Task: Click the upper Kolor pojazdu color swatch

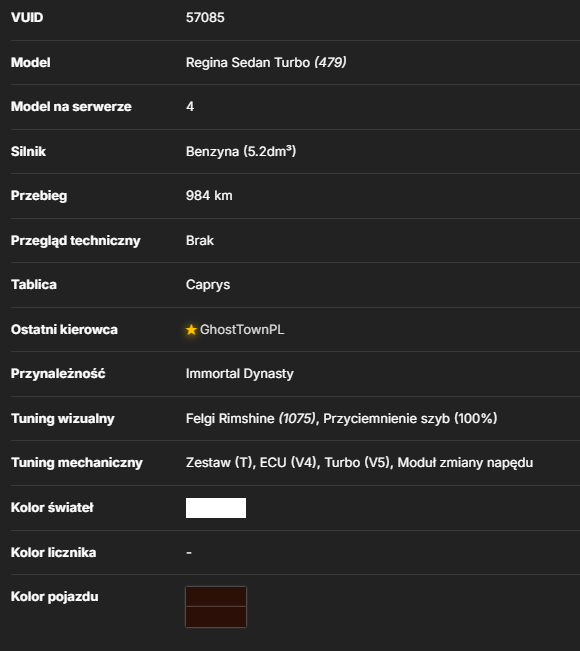Action: (x=216, y=597)
